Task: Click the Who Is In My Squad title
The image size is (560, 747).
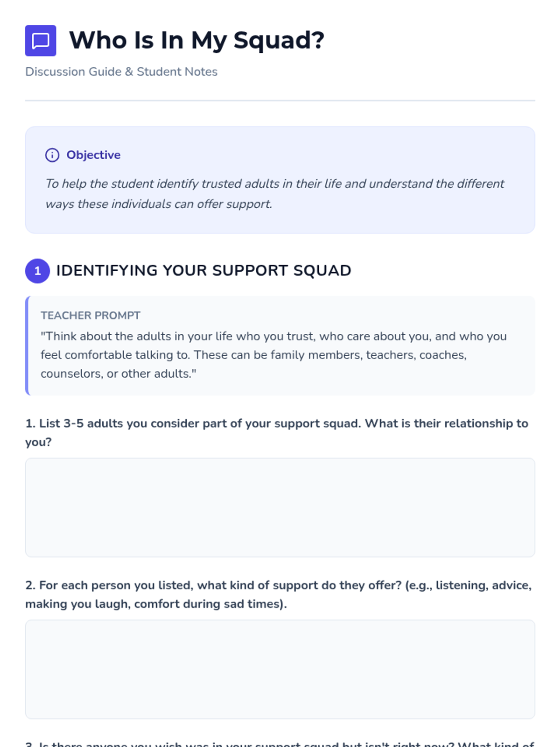Action: click(196, 40)
